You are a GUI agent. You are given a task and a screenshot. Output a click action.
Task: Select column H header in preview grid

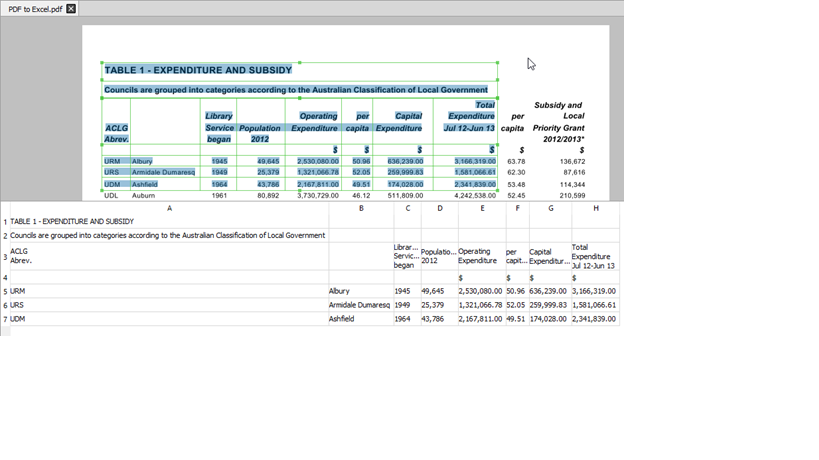click(x=595, y=208)
